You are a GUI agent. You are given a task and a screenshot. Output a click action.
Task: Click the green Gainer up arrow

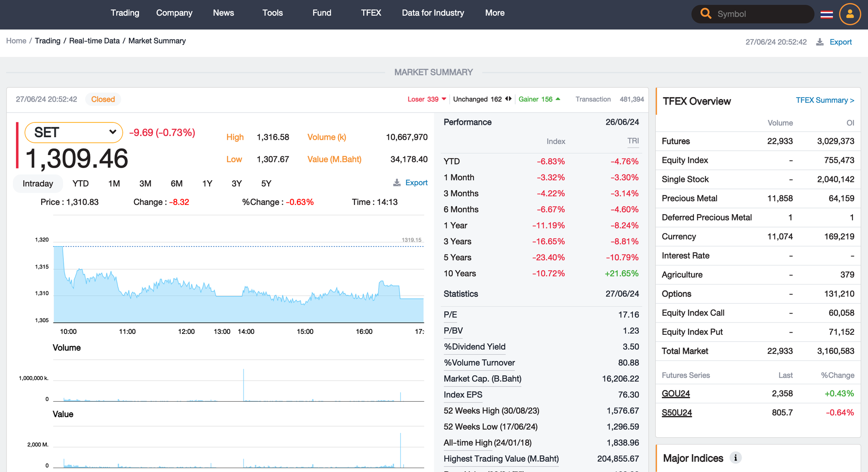[x=558, y=99]
